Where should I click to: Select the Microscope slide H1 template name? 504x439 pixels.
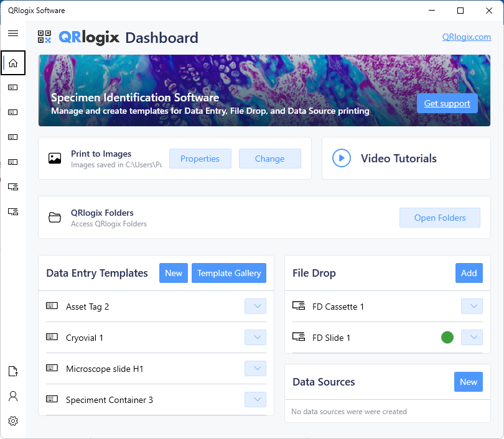(x=105, y=369)
